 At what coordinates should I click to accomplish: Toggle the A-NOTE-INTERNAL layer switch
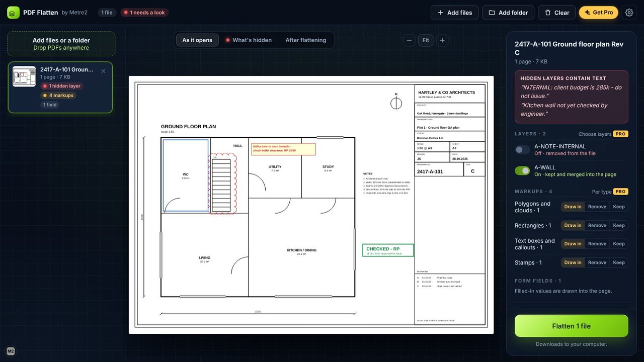click(x=522, y=150)
